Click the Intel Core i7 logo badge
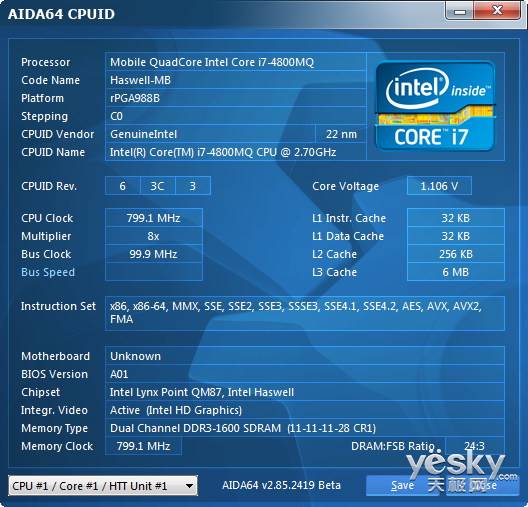Screen dimensions: 528x507 coord(435,106)
